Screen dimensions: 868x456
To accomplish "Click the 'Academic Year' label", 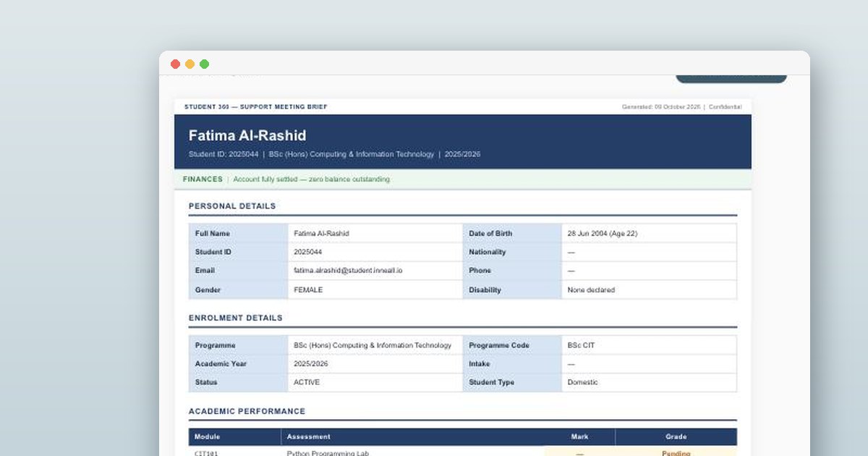I will 221,364.
